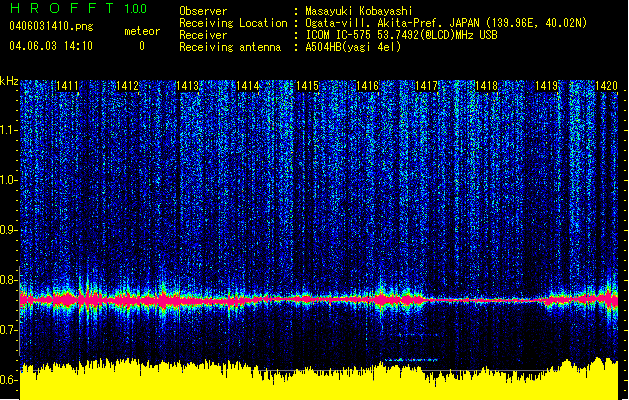
Task: Click the 1416 time marker
Action: click(367, 86)
